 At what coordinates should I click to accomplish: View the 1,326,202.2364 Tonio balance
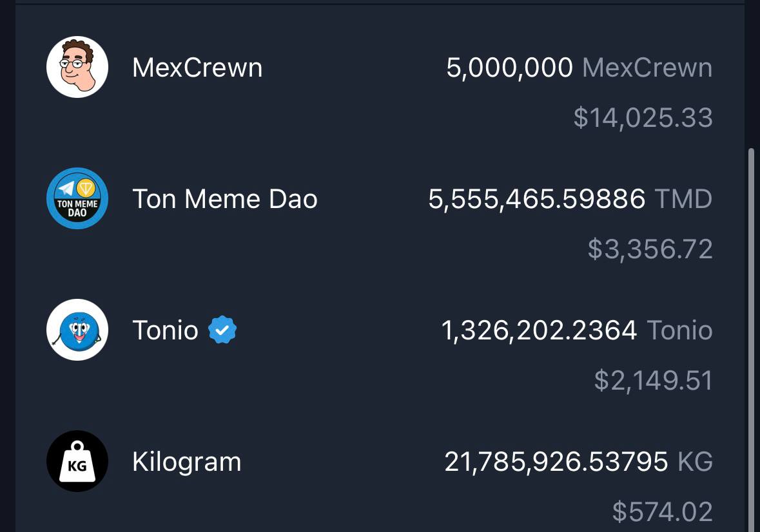(x=577, y=330)
